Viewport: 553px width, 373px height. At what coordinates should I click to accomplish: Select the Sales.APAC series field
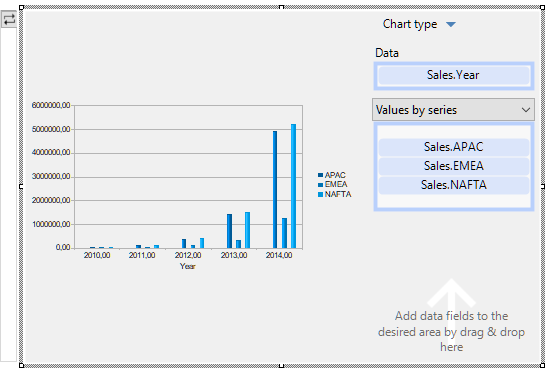[454, 147]
